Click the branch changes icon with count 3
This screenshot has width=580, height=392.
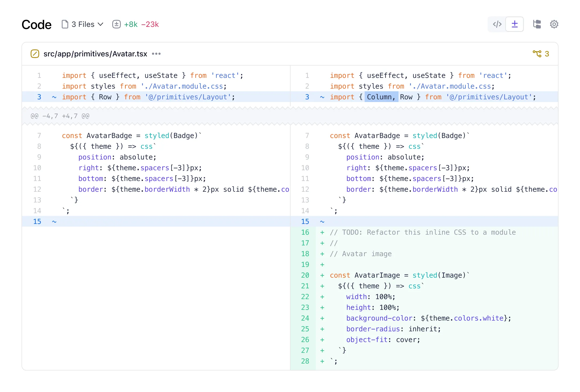point(541,54)
